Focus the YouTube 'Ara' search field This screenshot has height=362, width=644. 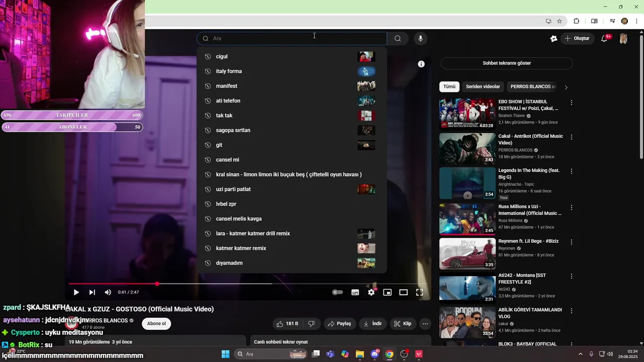coord(292,39)
